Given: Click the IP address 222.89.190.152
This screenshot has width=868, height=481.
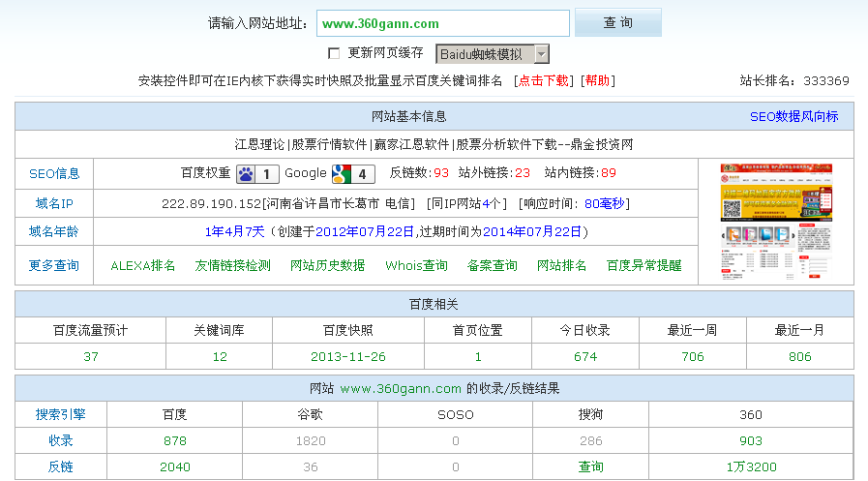Looking at the screenshot, I should (211, 203).
